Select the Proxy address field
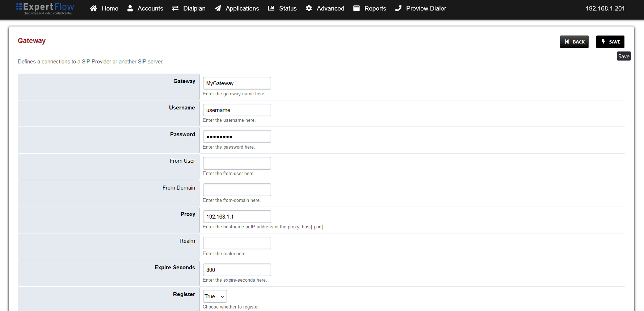 [237, 217]
